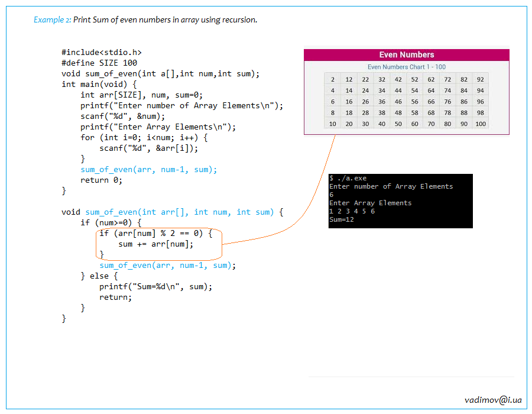Click cell 48 in the Even Numbers chart
This screenshot has width=532, height=414.
[398, 112]
